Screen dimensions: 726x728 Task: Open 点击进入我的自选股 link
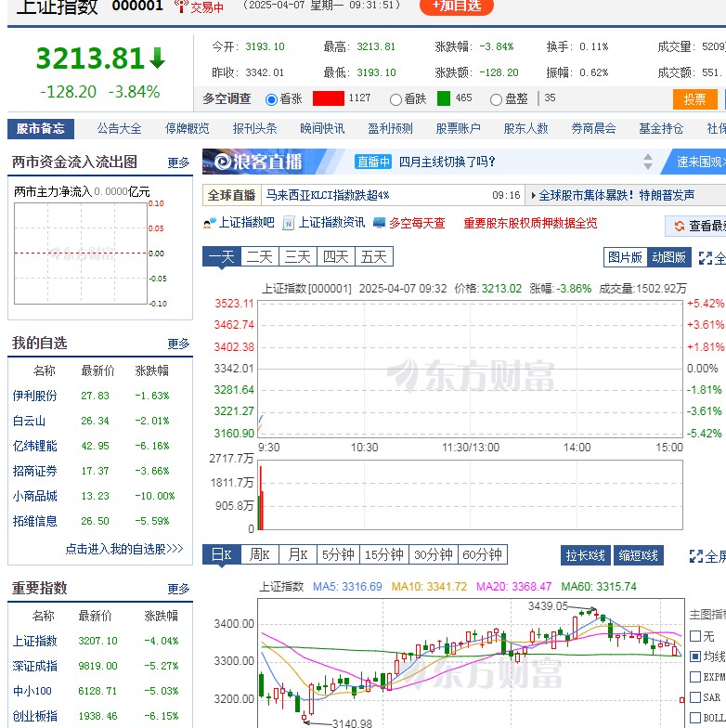click(124, 550)
